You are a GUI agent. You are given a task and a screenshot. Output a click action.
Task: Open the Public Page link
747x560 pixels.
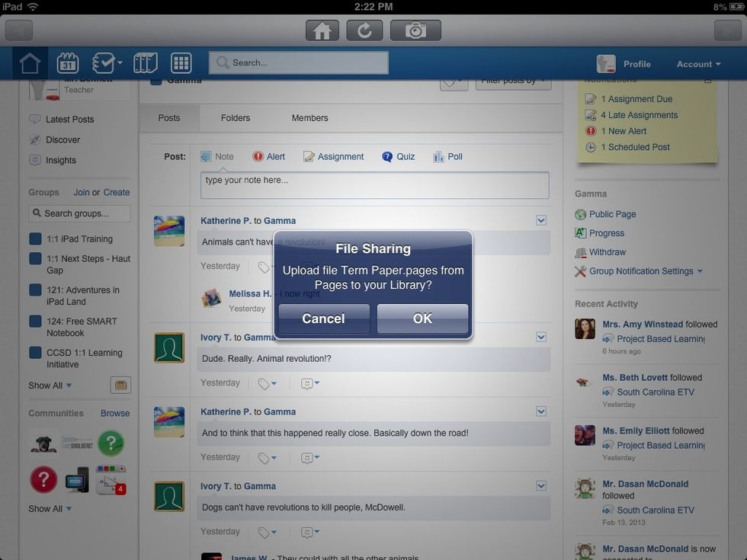click(x=612, y=215)
